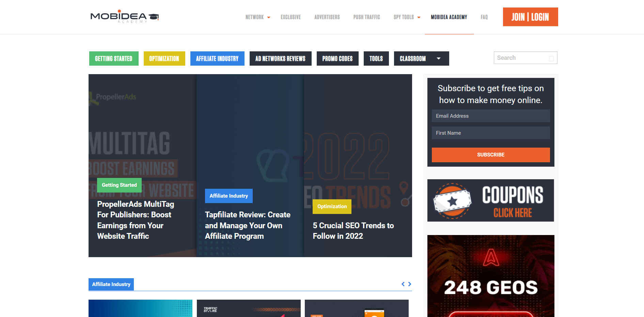Image resolution: width=644 pixels, height=317 pixels.
Task: Open the Classroom dropdown menu
Action: click(x=421, y=59)
